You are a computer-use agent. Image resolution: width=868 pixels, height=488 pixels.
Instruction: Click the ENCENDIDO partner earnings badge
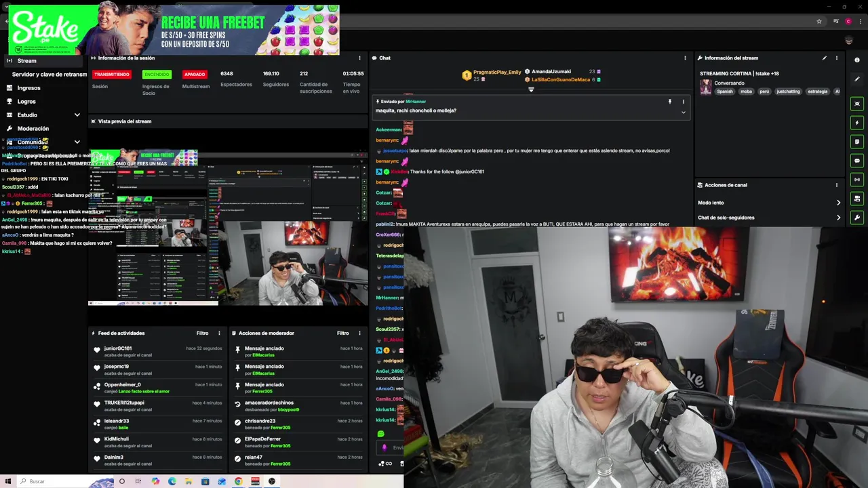pyautogui.click(x=157, y=75)
